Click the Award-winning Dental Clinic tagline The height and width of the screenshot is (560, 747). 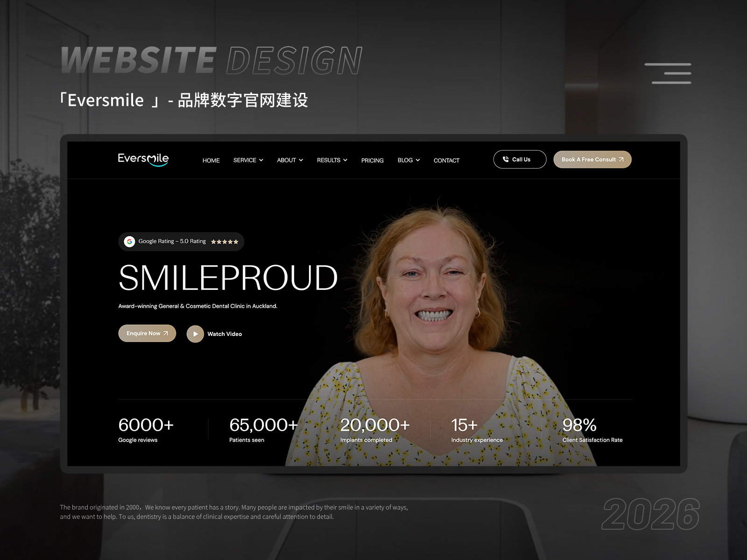198,306
